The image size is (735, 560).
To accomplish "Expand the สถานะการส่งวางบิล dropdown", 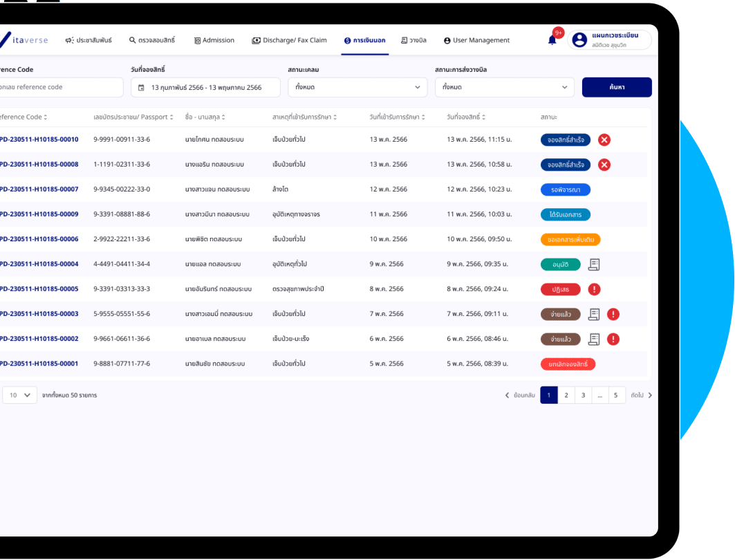I will [x=504, y=87].
